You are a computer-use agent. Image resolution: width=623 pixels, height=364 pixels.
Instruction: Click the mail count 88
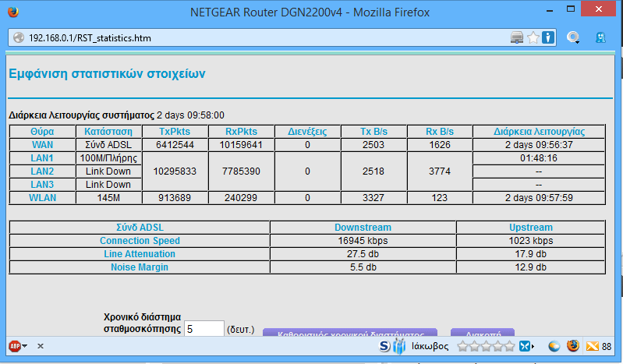coord(607,347)
